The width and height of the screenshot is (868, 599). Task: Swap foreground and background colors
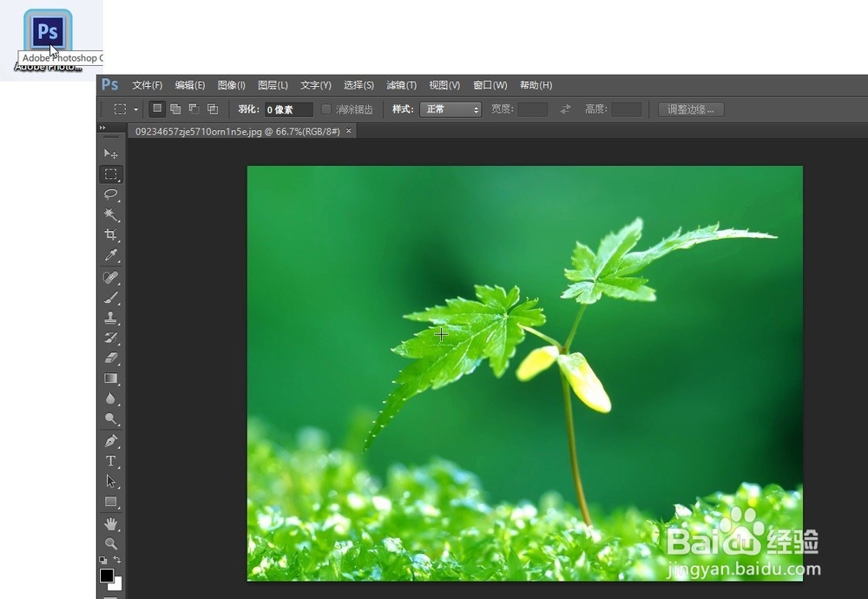pos(117,560)
